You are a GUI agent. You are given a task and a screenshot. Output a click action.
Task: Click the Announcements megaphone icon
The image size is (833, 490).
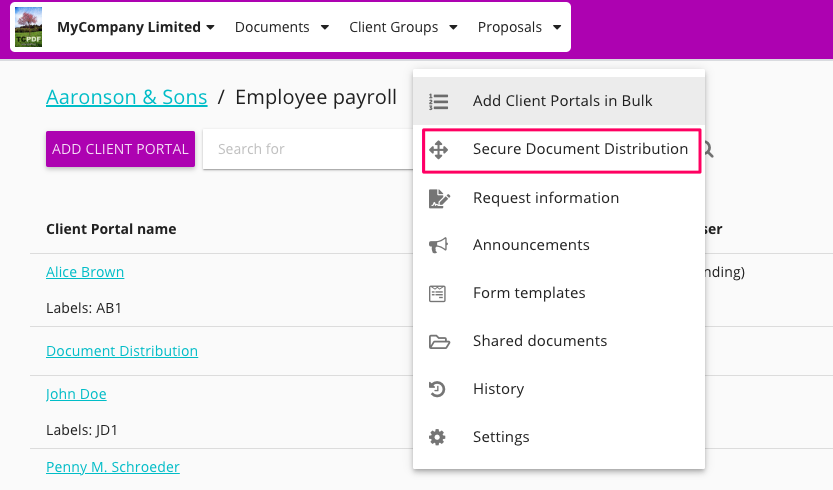[x=438, y=245]
